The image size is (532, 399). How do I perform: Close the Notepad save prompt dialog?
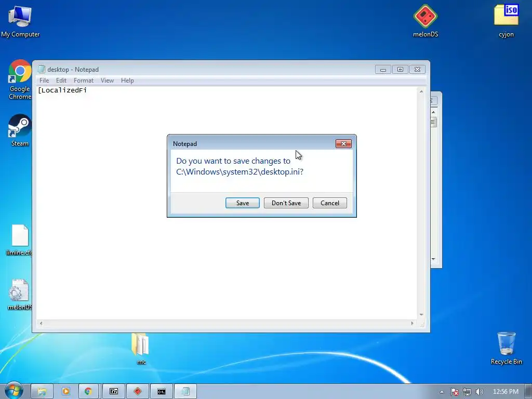tap(343, 144)
